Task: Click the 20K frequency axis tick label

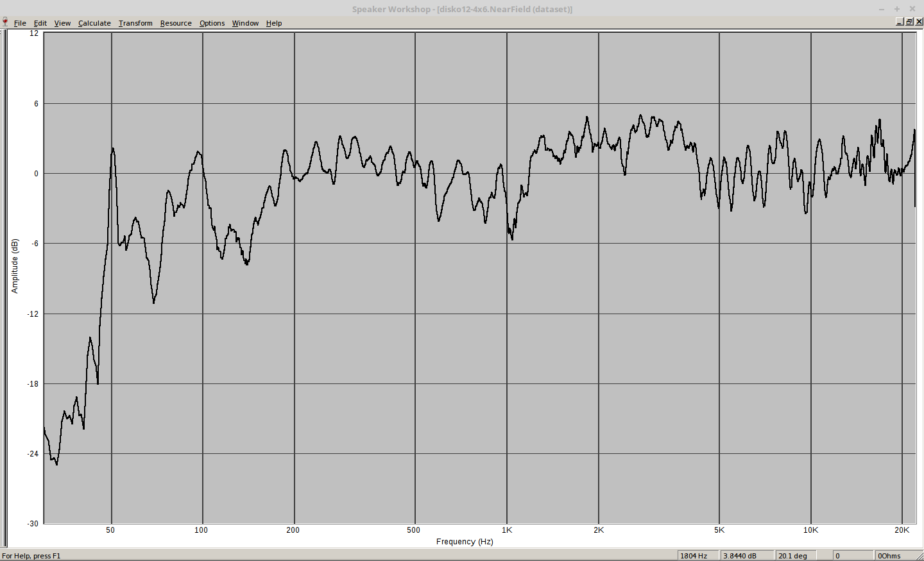Action: coord(902,530)
